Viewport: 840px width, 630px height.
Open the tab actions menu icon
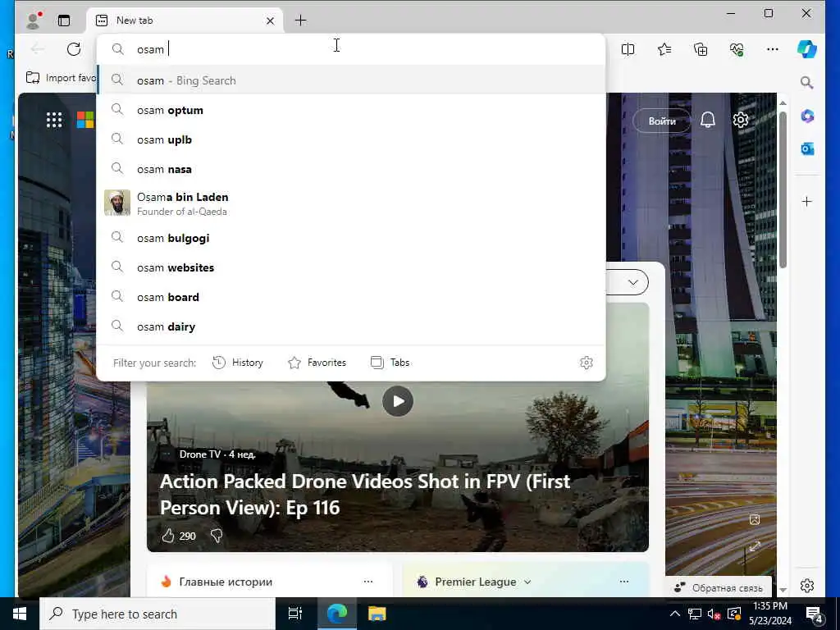(64, 21)
